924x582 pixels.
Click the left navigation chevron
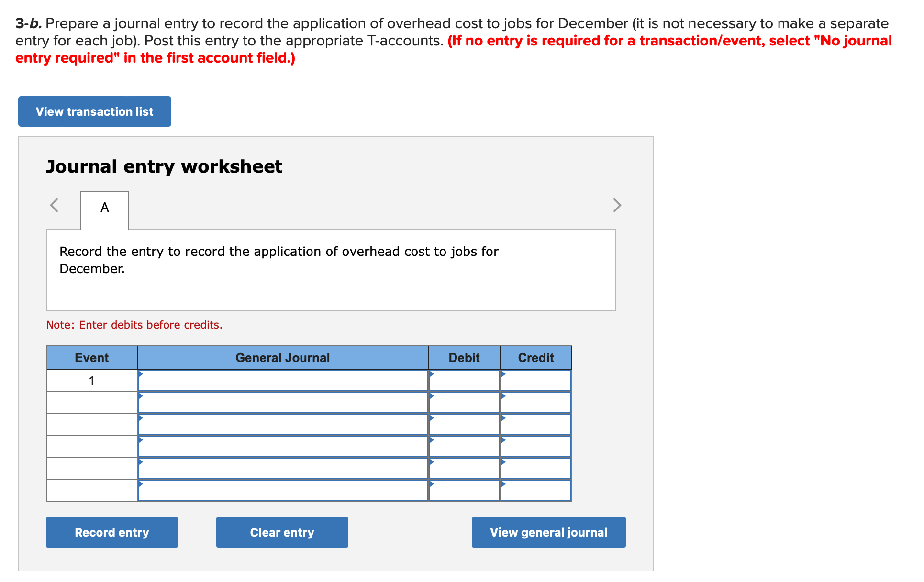tap(54, 205)
